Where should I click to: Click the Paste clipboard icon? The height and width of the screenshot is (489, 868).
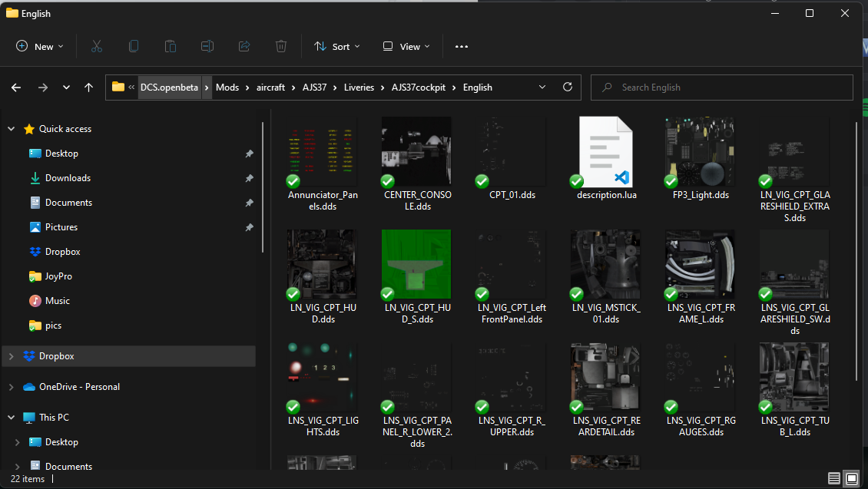point(171,47)
